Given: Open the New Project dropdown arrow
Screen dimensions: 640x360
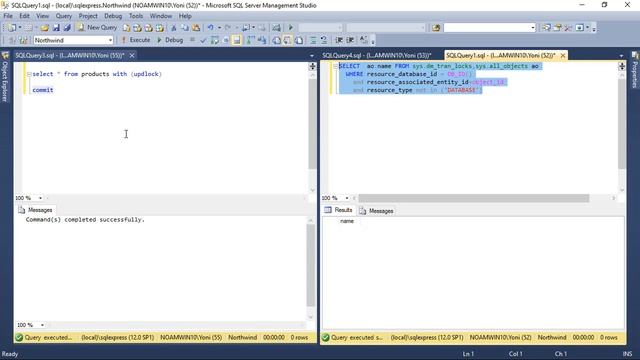Looking at the screenshot, I should [x=20, y=28].
